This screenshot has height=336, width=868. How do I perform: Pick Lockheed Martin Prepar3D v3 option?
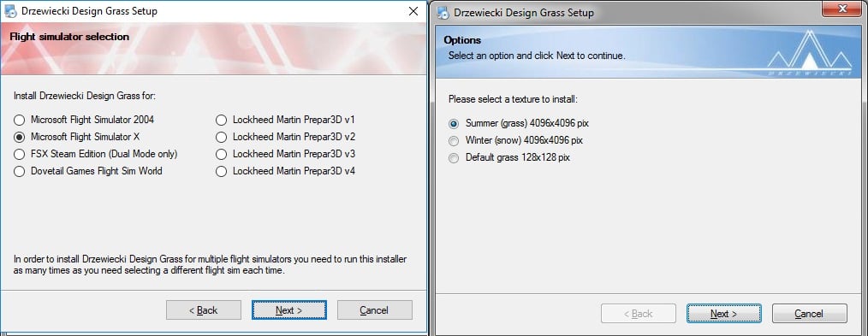tap(285, 154)
